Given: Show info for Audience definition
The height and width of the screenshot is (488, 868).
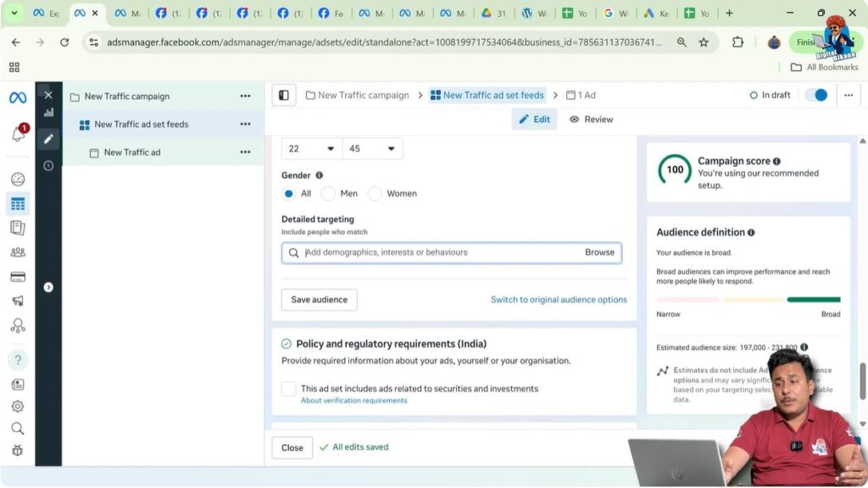Looking at the screenshot, I should coord(751,232).
